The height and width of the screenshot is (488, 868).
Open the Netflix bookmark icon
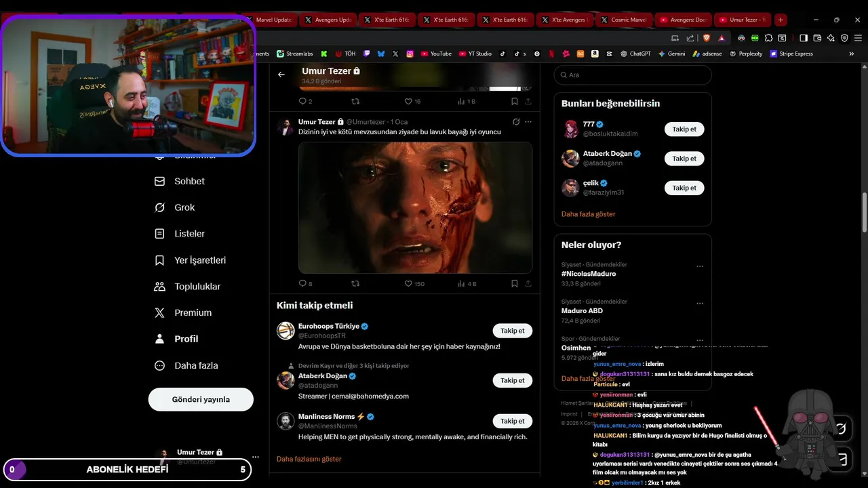pos(551,54)
